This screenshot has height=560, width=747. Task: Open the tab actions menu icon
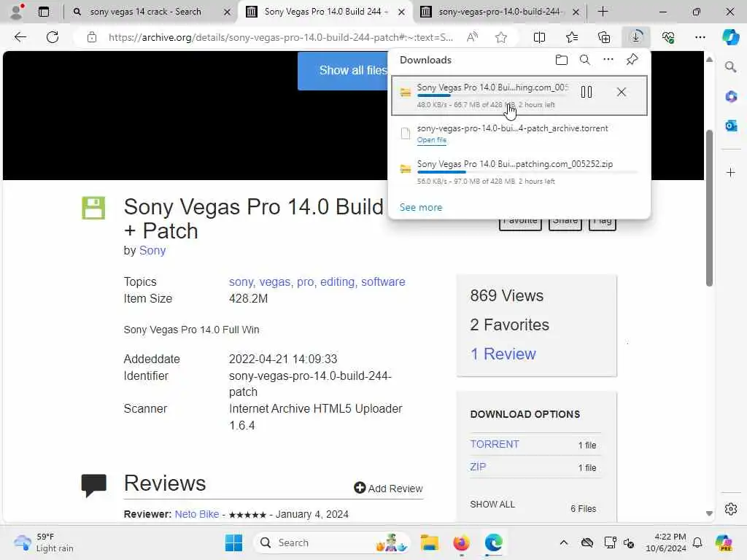(44, 12)
